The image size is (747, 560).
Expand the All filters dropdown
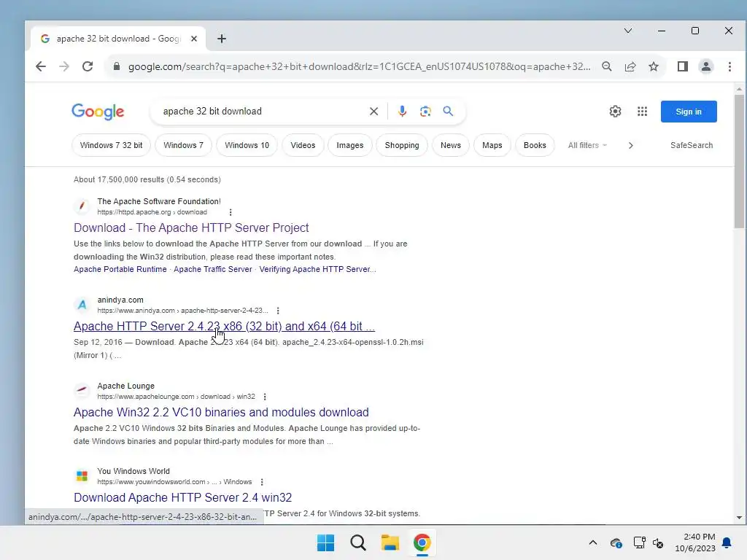(587, 145)
